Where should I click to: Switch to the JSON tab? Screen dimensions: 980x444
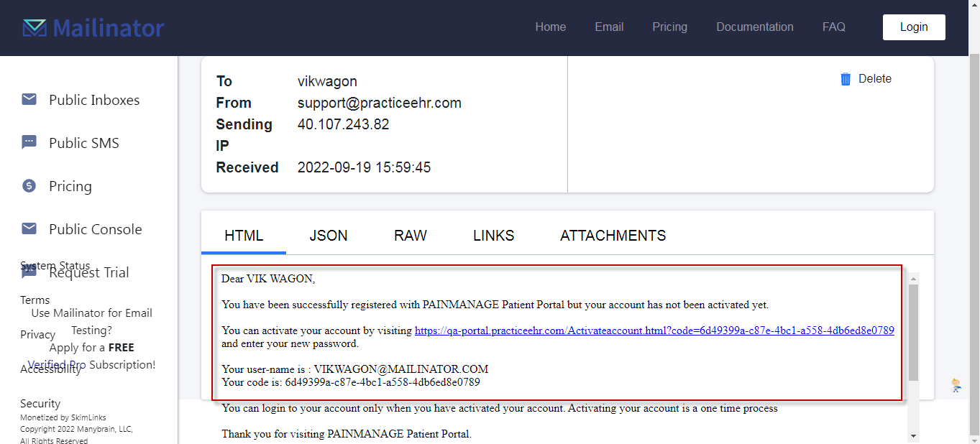click(x=329, y=236)
